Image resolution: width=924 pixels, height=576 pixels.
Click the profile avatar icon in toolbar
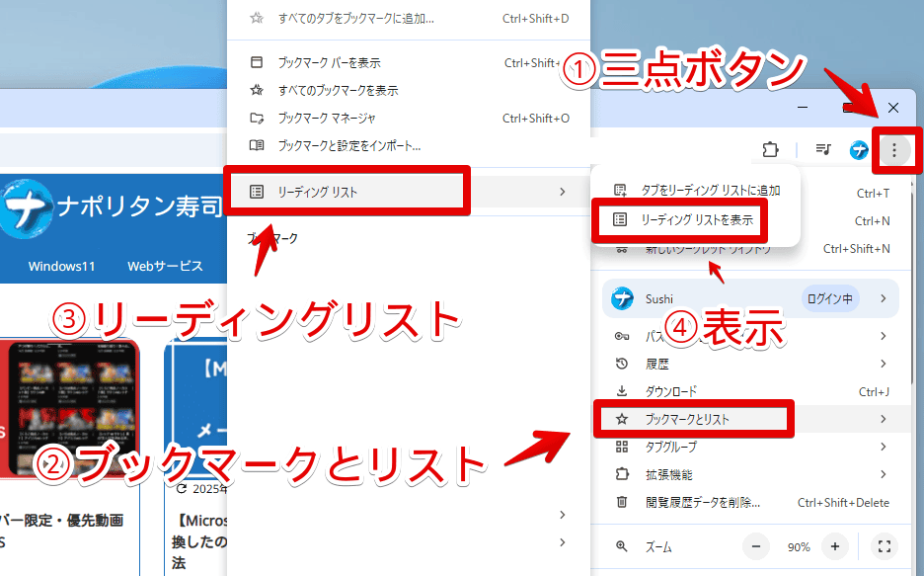[859, 150]
